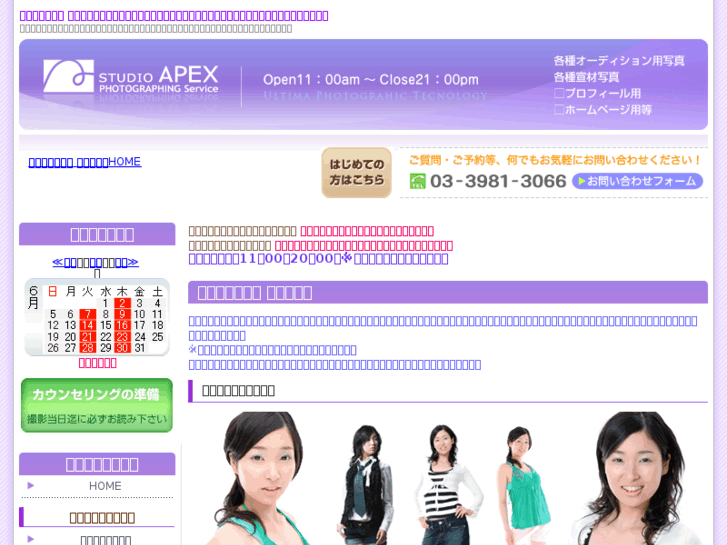The width and height of the screenshot is (727, 545).
Task: Open the はじめての方はこちら button
Action: click(x=357, y=173)
